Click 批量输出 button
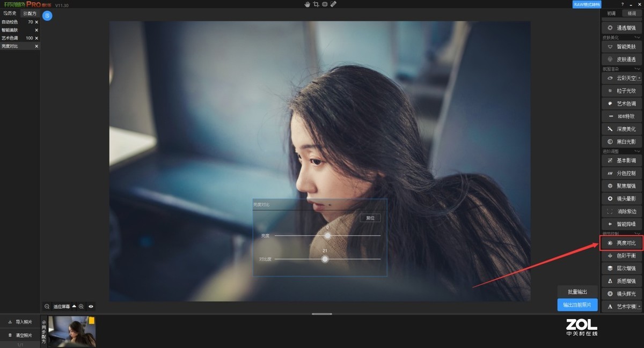The width and height of the screenshot is (644, 348). pos(577,292)
